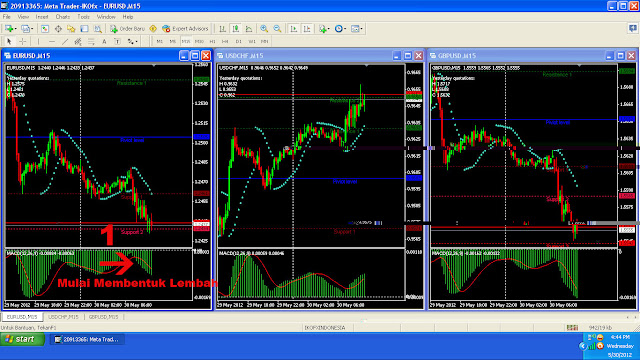Open the Profiles dropdown
This screenshot has height=360, width=640.
pyautogui.click(x=27, y=29)
